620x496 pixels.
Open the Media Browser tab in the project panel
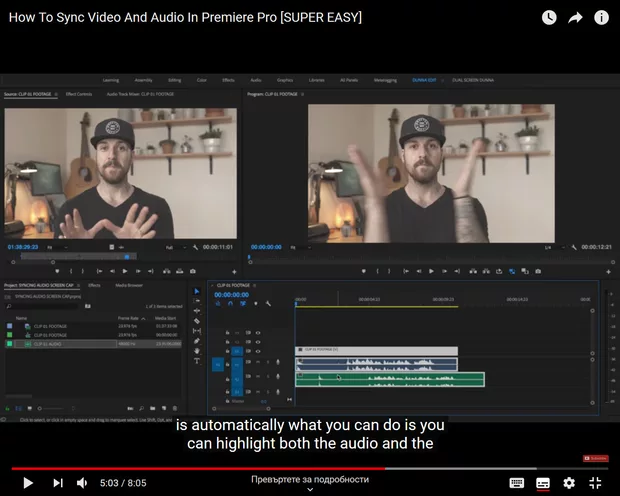click(x=128, y=285)
